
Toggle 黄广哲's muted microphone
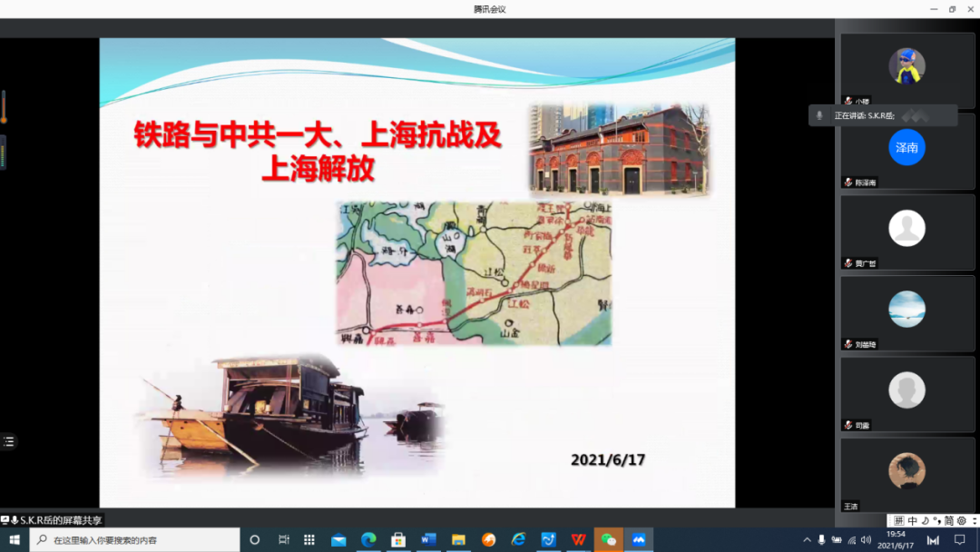[848, 263]
